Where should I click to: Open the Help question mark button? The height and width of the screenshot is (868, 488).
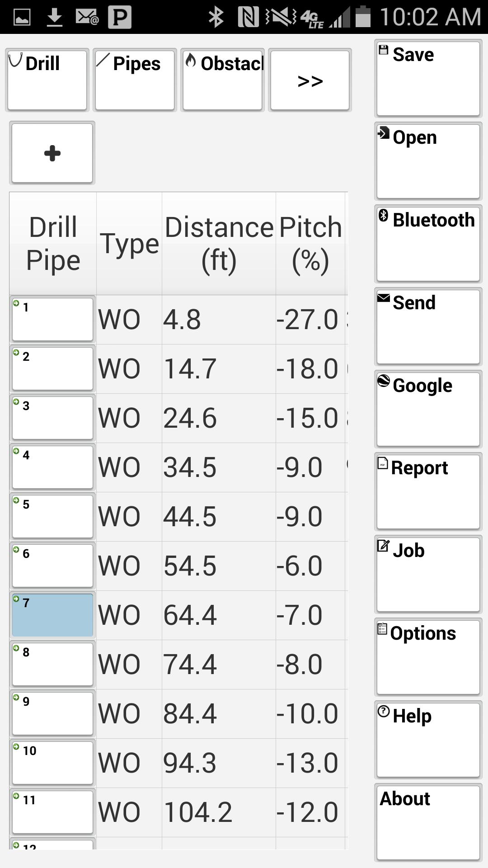[x=428, y=740]
